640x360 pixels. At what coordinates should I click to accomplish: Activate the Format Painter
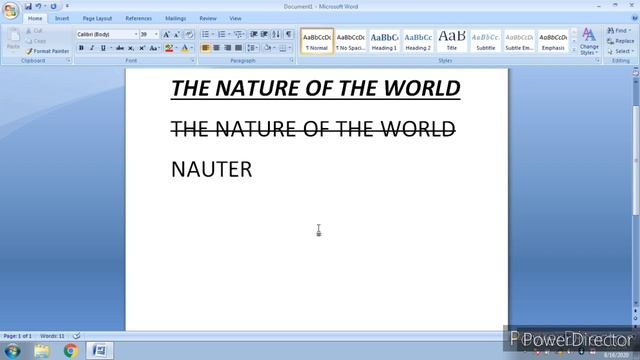[x=47, y=51]
